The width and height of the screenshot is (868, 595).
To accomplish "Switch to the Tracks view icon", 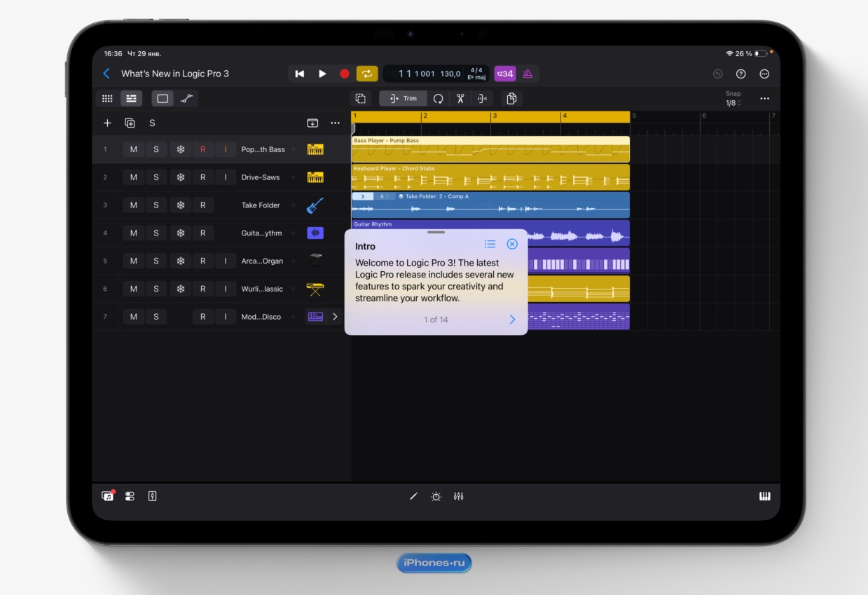I will tap(131, 99).
